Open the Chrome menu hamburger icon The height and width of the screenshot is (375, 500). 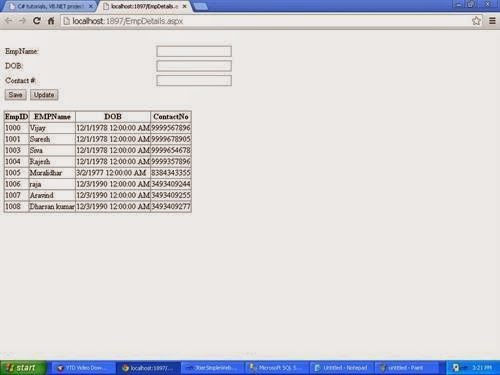492,21
